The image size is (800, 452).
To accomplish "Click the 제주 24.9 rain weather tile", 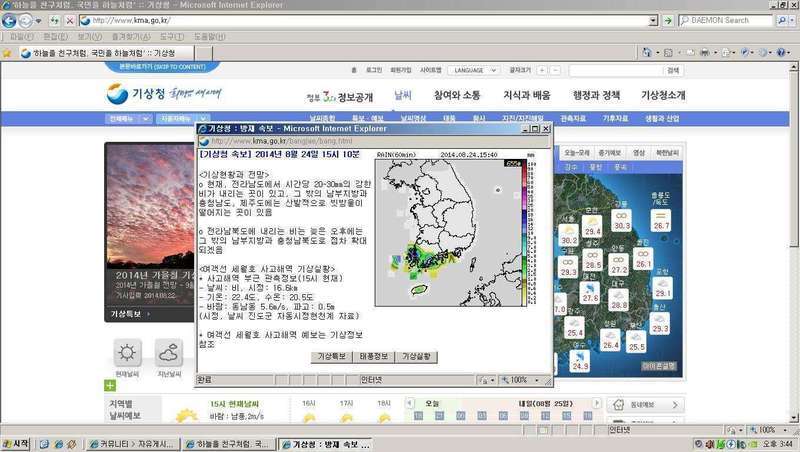I will click(x=580, y=361).
